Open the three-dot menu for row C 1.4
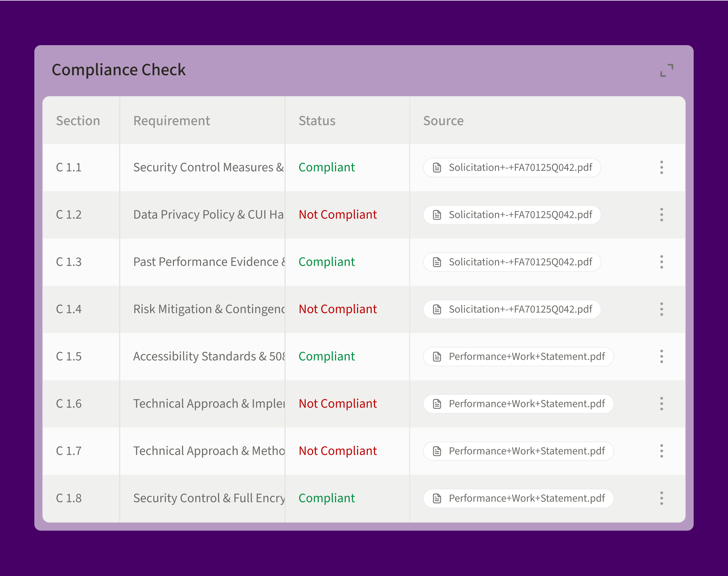The width and height of the screenshot is (728, 576). coord(661,309)
